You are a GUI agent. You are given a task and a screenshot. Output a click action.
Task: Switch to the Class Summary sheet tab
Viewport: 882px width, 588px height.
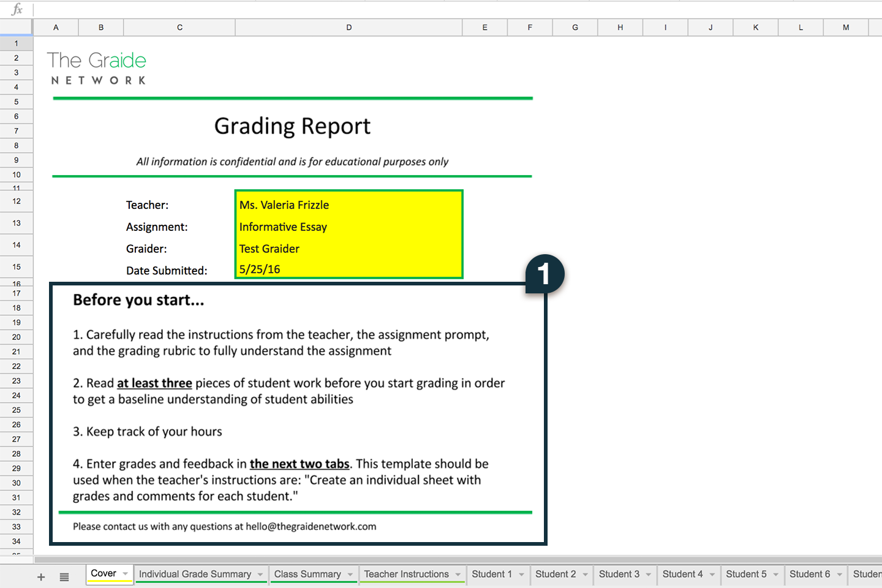[x=307, y=574]
